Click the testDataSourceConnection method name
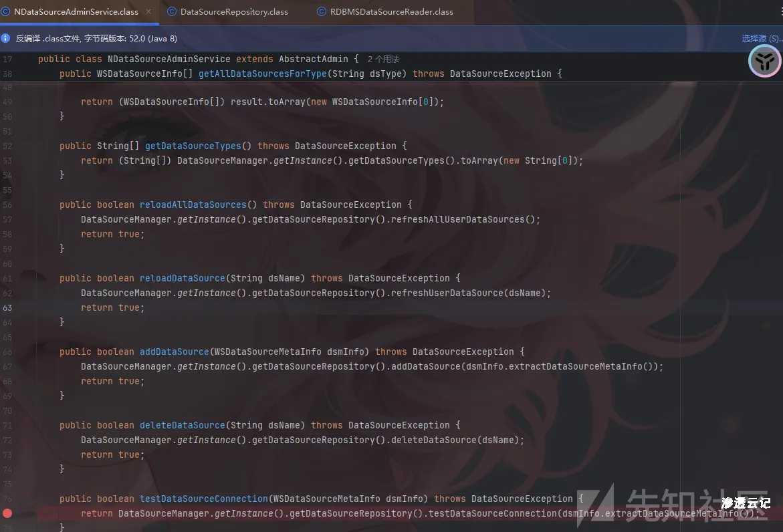 pyautogui.click(x=203, y=499)
